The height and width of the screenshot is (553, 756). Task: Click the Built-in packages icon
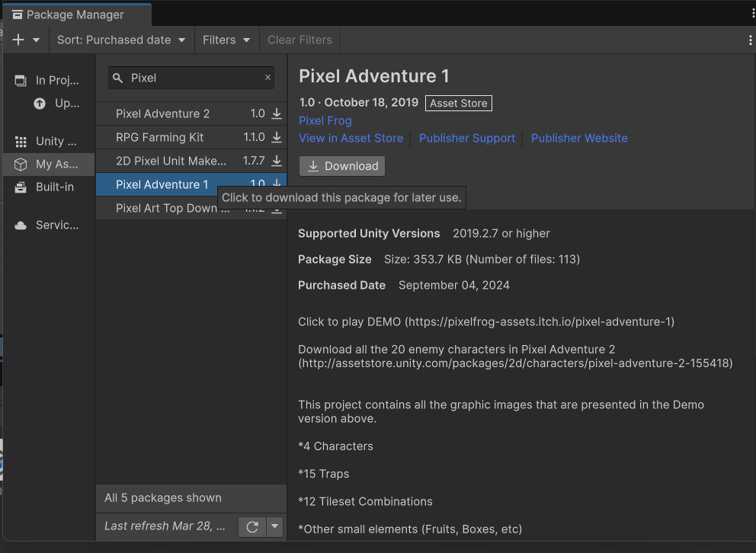click(21, 187)
